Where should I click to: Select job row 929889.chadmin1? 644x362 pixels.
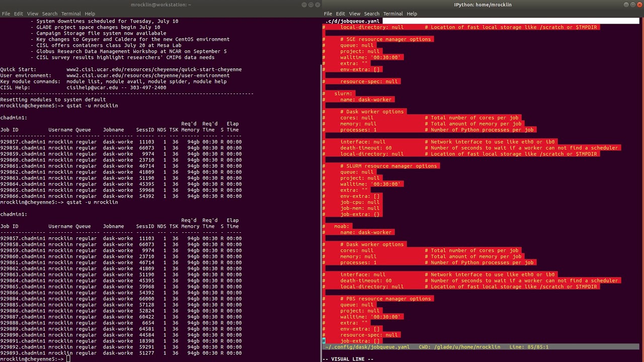(121, 329)
